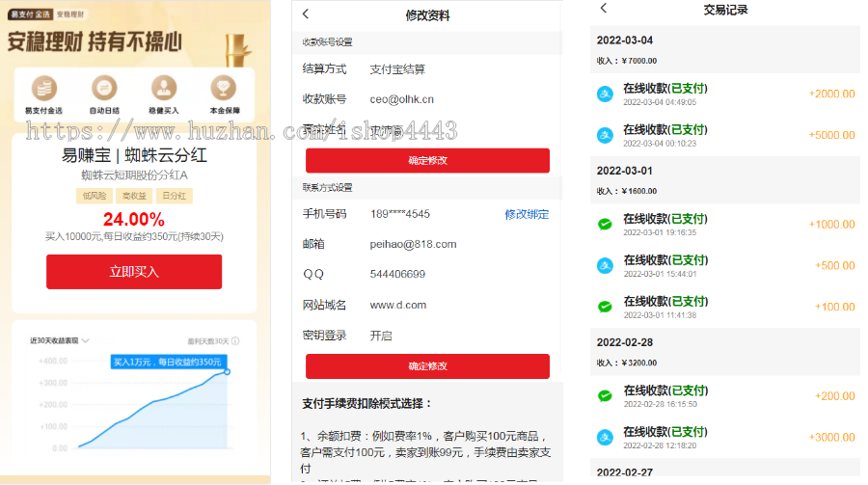Click the +200.00 amount
The image size is (868, 485).
tap(835, 396)
